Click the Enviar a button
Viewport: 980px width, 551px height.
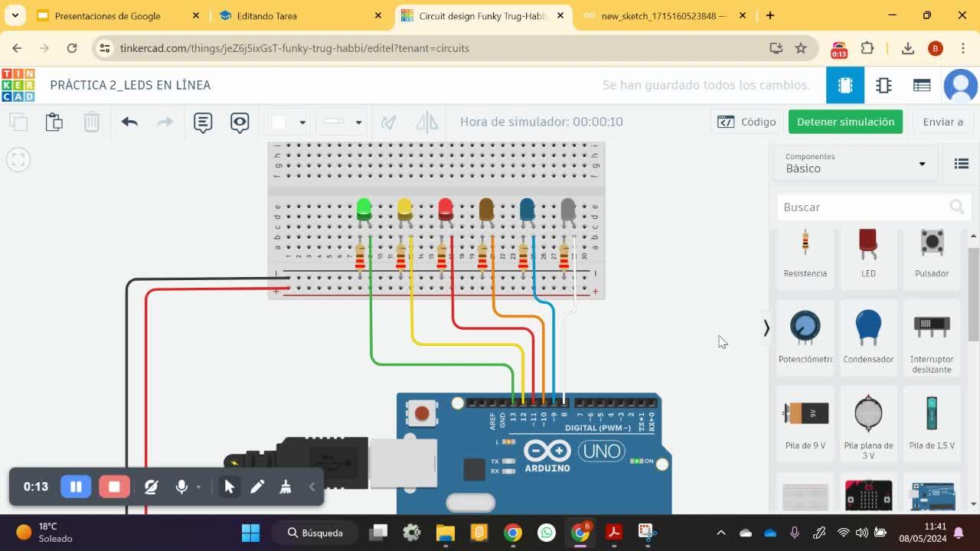[943, 122]
